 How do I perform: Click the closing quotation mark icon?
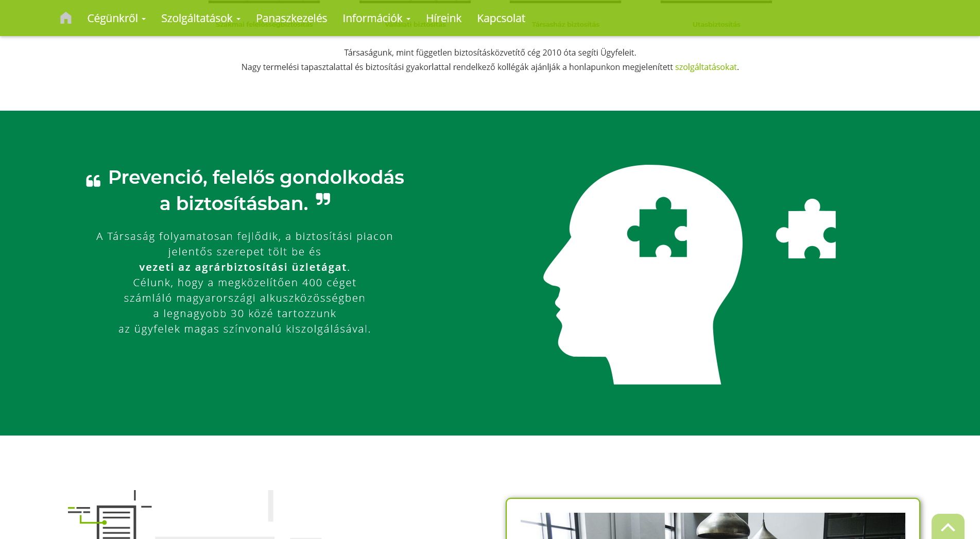323,199
